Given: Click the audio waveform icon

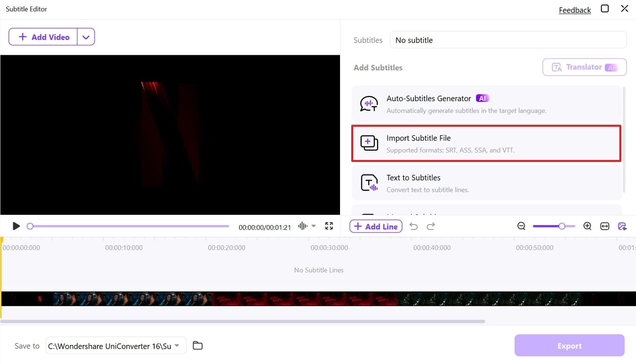Looking at the screenshot, I should click(x=303, y=226).
